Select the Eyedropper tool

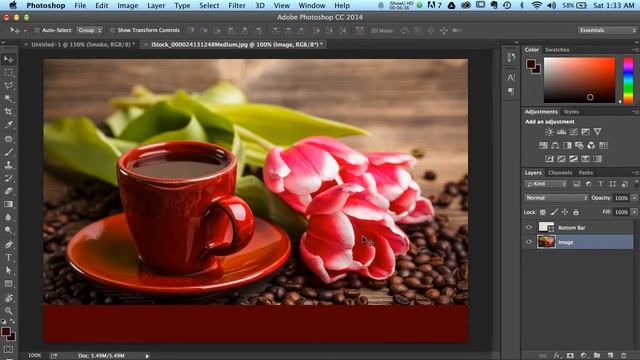(8, 125)
